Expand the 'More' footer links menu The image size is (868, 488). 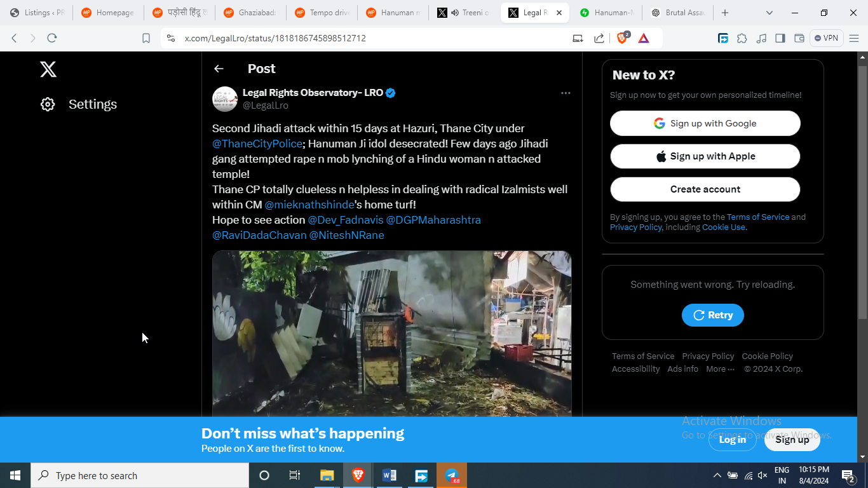point(720,369)
